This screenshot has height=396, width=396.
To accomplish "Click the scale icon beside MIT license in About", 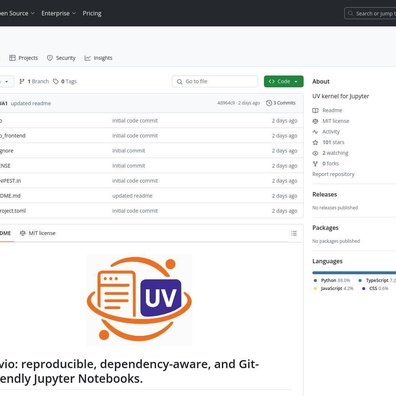I will point(315,121).
